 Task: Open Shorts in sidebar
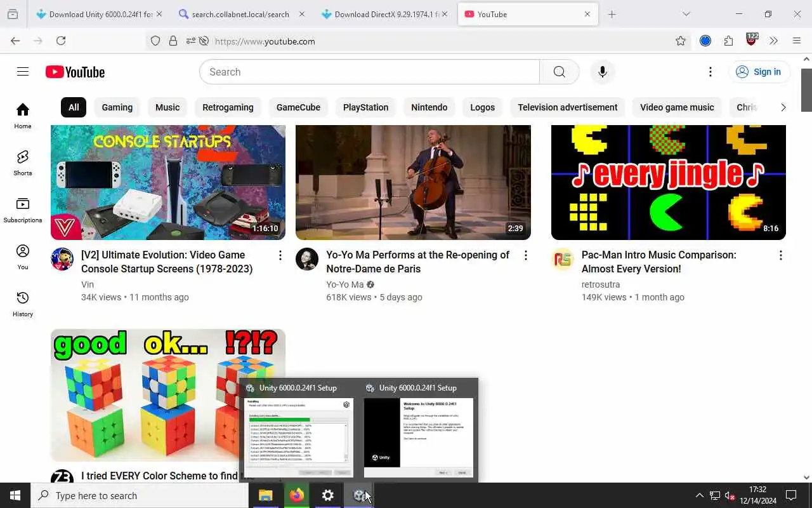click(23, 163)
